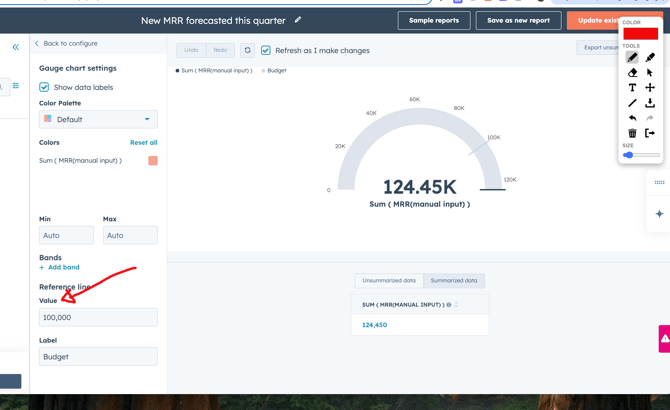670x410 pixels.
Task: Click the red annotation color swatch
Action: pyautogui.click(x=640, y=33)
